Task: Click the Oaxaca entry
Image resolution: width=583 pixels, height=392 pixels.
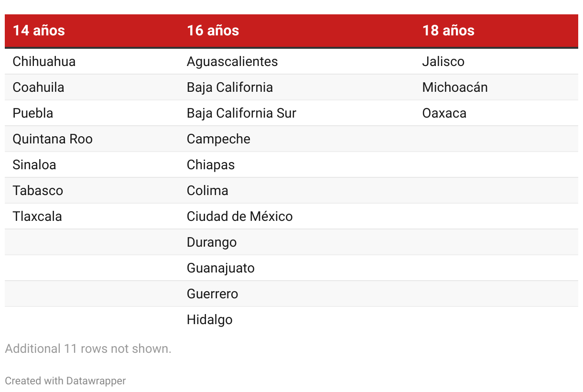Action: (444, 113)
